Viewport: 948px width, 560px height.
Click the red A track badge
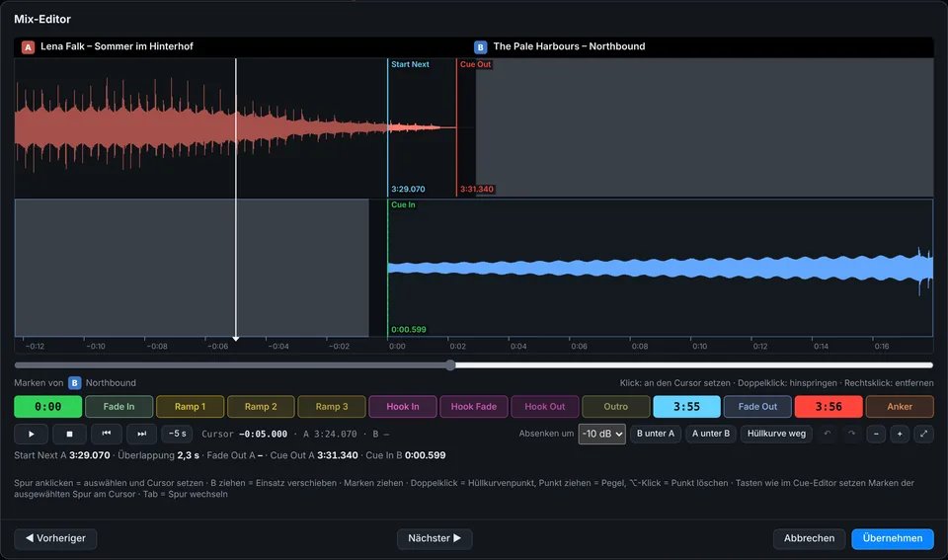[28, 46]
